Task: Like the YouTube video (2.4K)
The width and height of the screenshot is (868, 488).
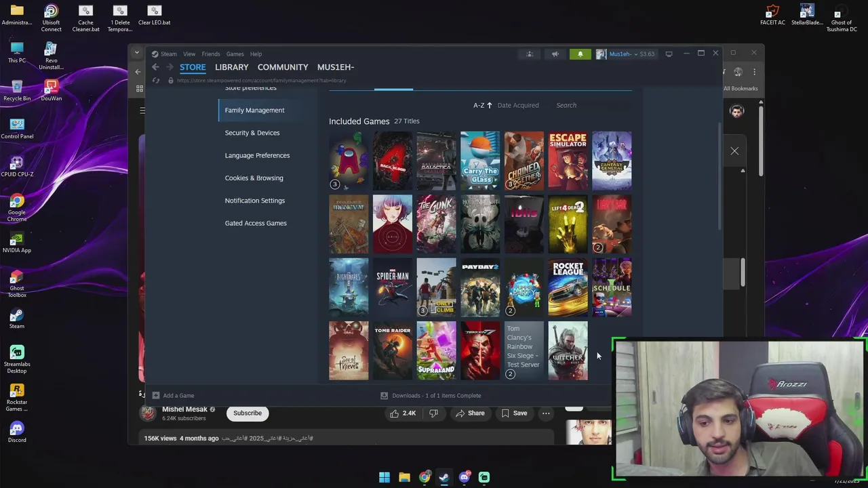Action: (402, 413)
